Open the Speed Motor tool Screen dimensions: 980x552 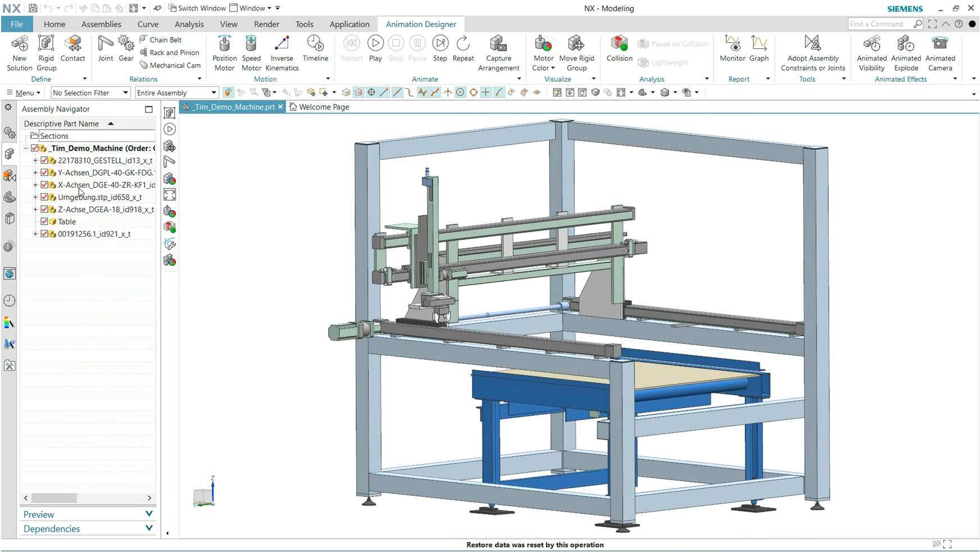(251, 51)
